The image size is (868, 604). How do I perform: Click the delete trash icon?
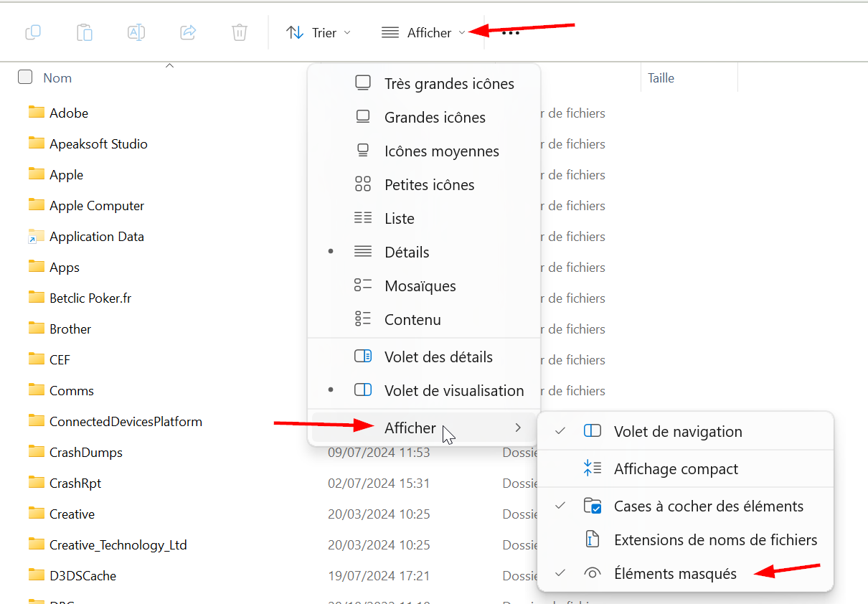coord(239,32)
